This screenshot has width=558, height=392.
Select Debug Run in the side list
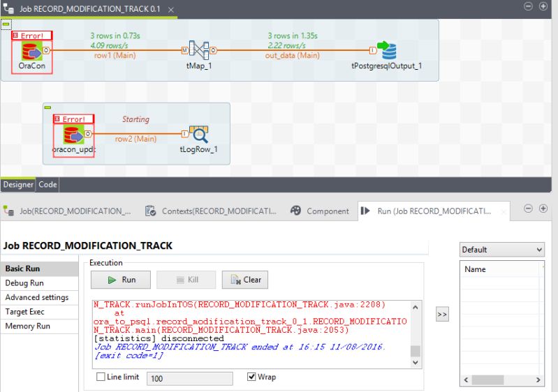39,283
